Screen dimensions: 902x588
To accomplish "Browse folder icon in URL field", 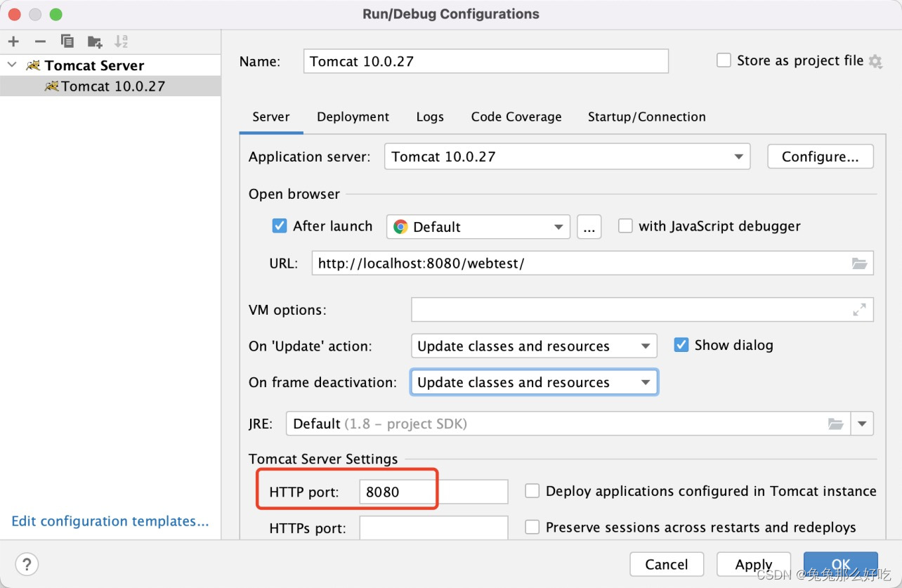I will pyautogui.click(x=859, y=263).
